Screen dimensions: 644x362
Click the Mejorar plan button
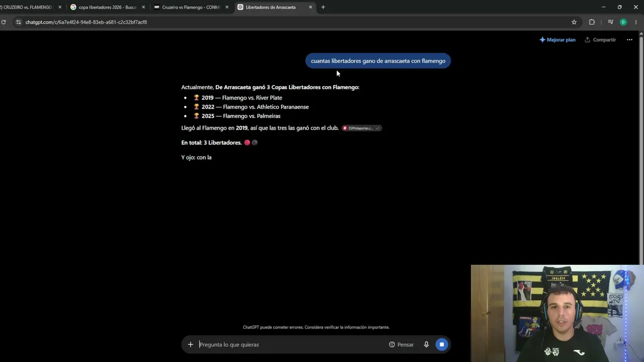click(x=557, y=40)
